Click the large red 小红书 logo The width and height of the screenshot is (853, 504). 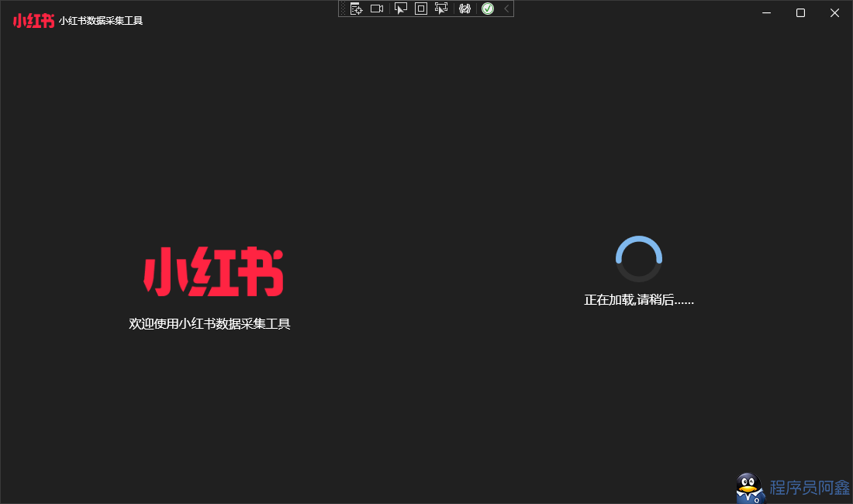[213, 271]
